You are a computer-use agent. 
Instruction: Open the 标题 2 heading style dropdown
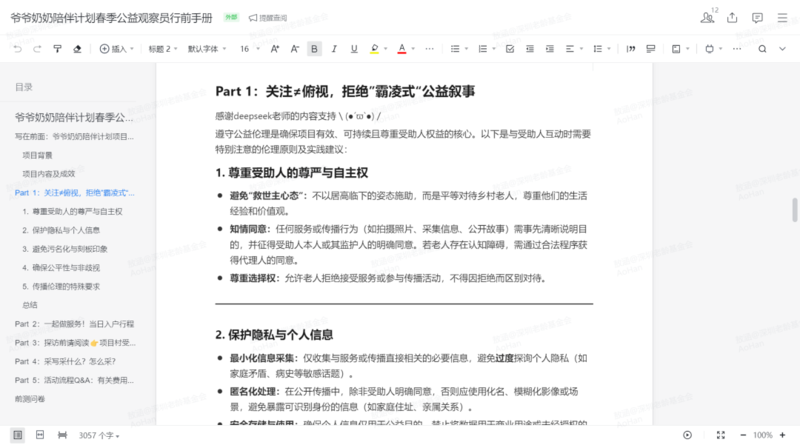(163, 49)
